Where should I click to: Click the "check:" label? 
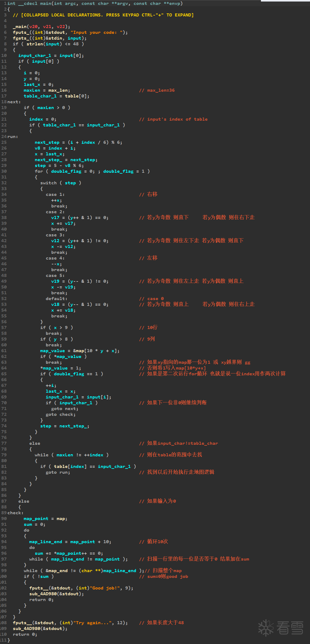pyautogui.click(x=15, y=513)
